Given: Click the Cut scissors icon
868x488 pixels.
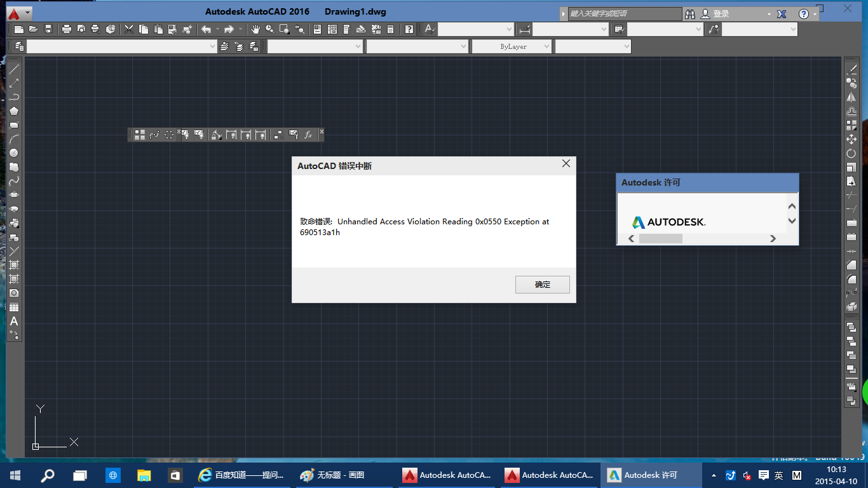Looking at the screenshot, I should (x=129, y=29).
